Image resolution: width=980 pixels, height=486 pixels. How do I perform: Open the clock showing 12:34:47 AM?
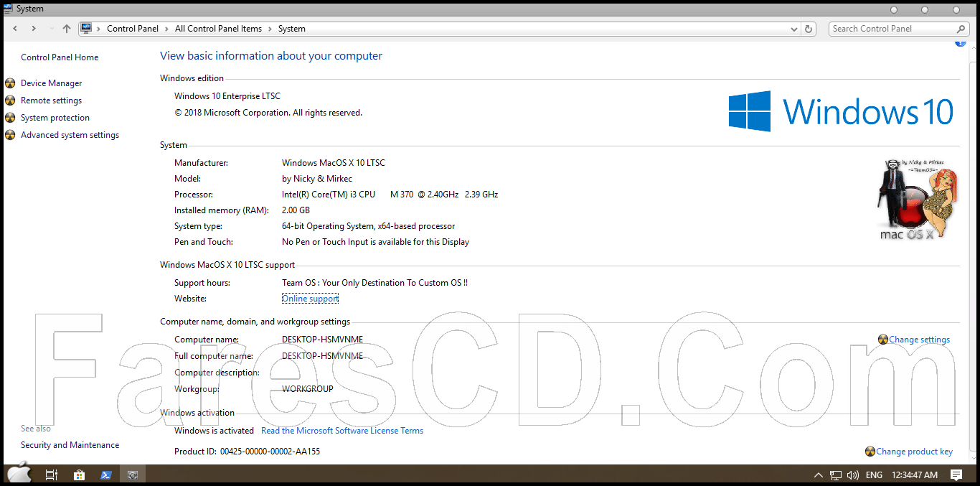click(915, 475)
